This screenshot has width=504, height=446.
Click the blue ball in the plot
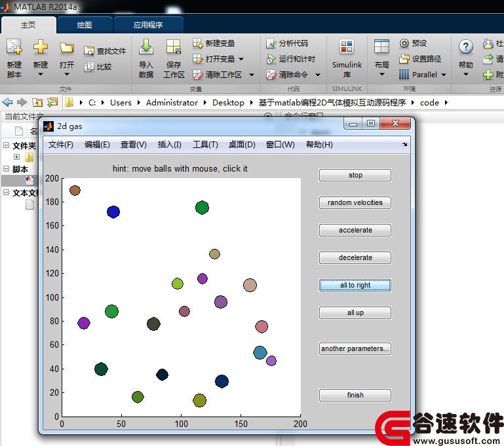(x=113, y=212)
